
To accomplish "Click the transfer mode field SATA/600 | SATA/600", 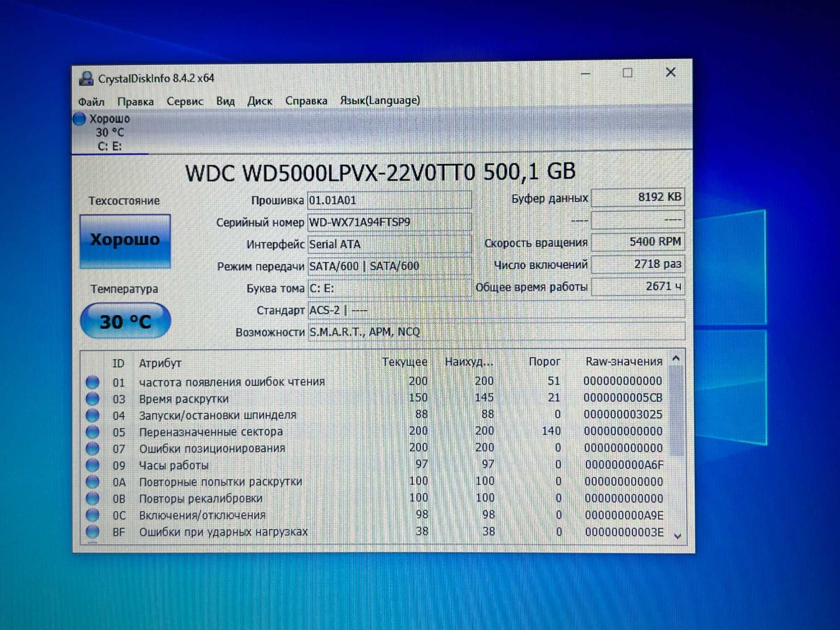I will 389,266.
